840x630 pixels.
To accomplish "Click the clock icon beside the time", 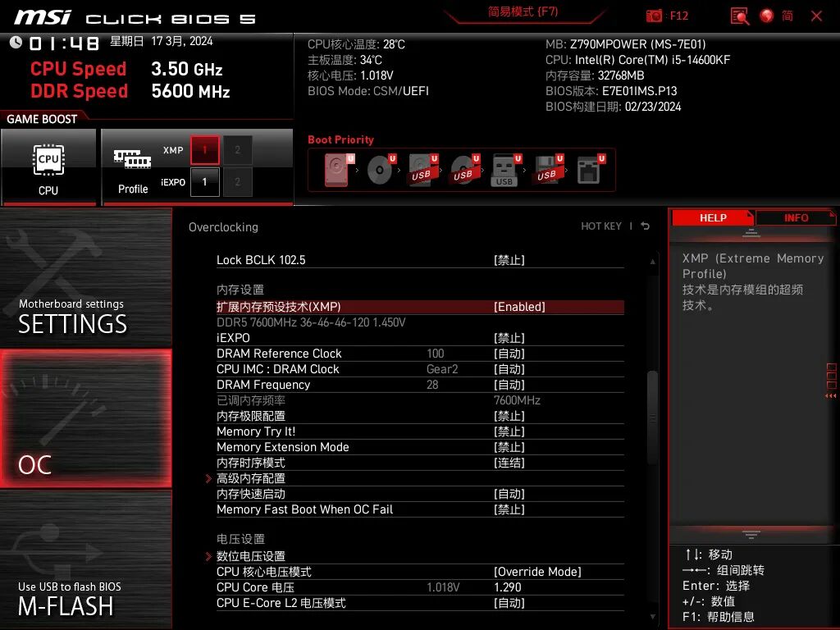I will click(16, 42).
